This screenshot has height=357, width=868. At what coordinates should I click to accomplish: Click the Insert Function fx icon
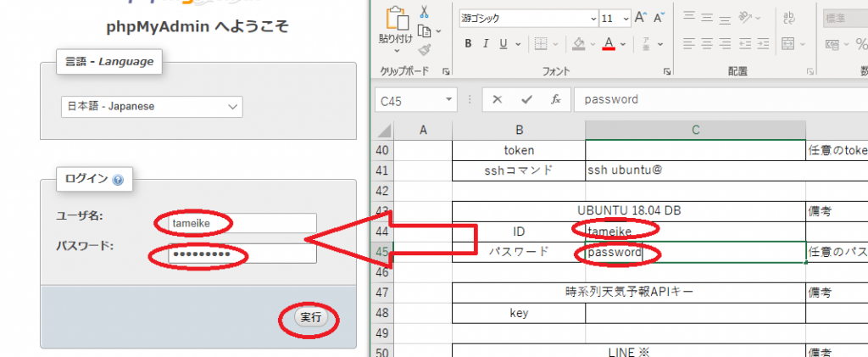pos(556,99)
